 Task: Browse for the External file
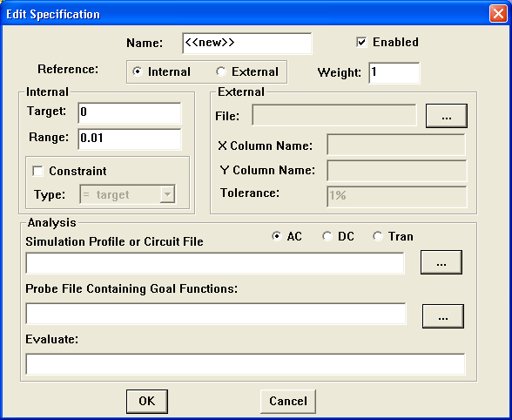click(x=447, y=116)
